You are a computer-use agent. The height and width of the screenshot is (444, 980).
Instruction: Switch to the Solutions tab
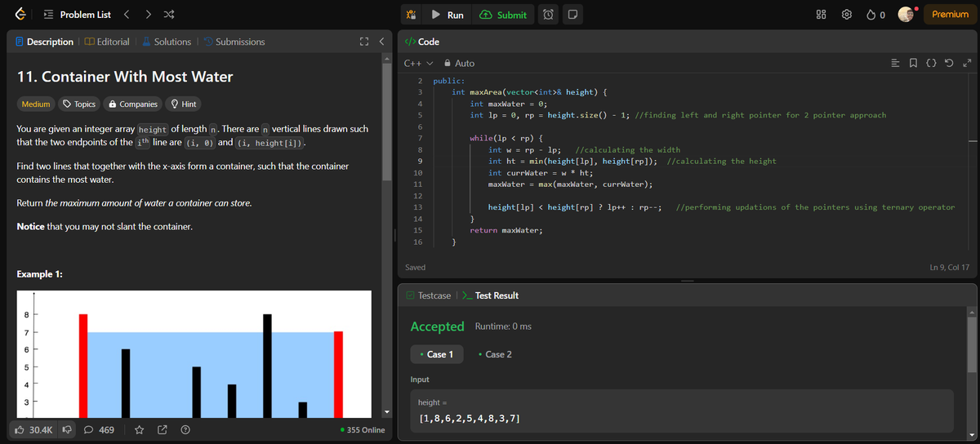point(167,42)
